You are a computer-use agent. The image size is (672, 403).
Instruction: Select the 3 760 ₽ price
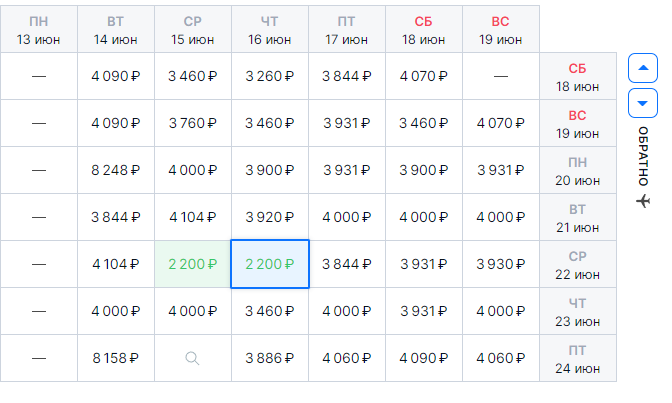pos(193,123)
